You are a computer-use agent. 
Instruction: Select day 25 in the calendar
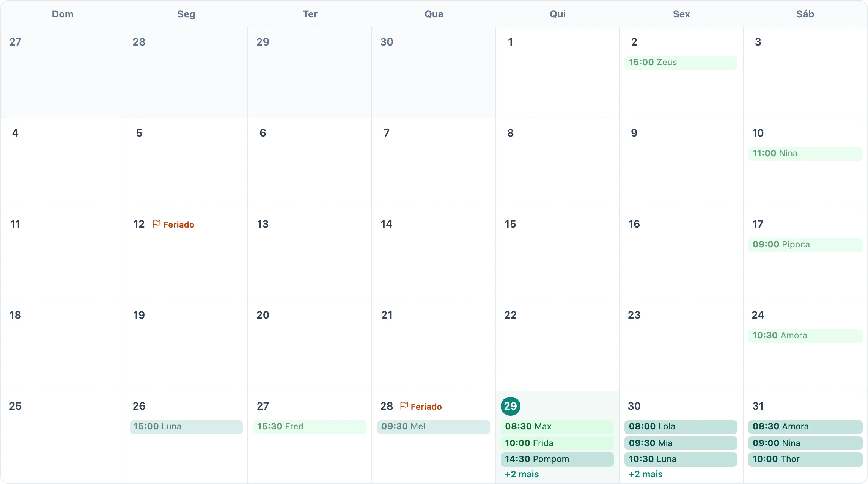(x=15, y=406)
